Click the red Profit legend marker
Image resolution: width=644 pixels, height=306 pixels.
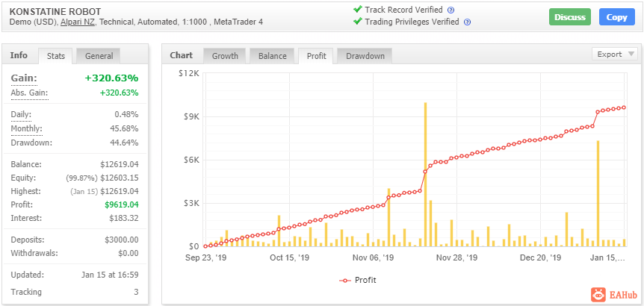tap(345, 281)
